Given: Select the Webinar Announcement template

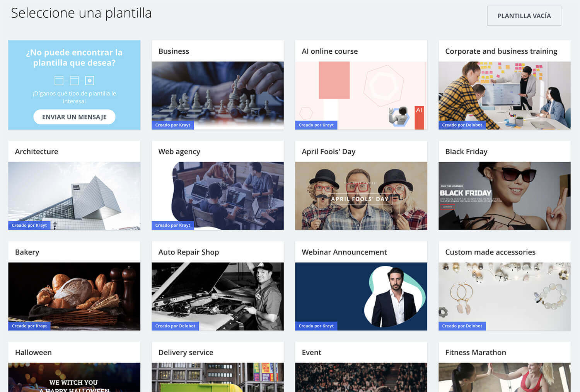Looking at the screenshot, I should click(361, 296).
